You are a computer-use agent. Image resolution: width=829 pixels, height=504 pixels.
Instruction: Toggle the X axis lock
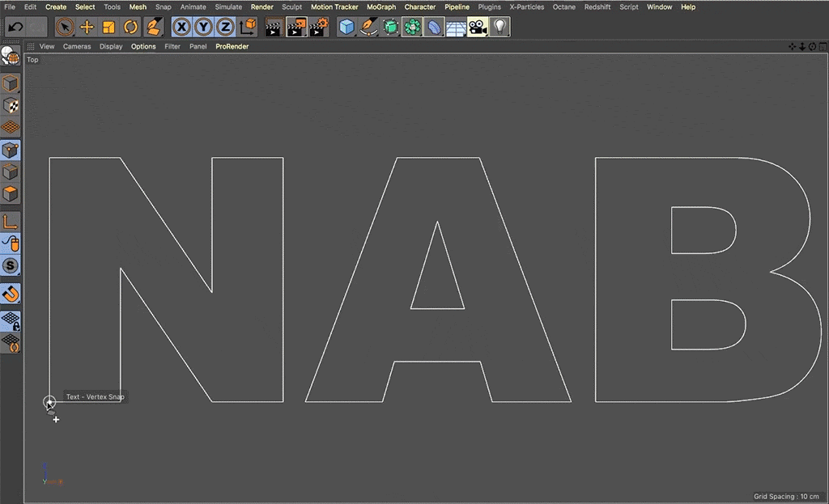(x=181, y=27)
